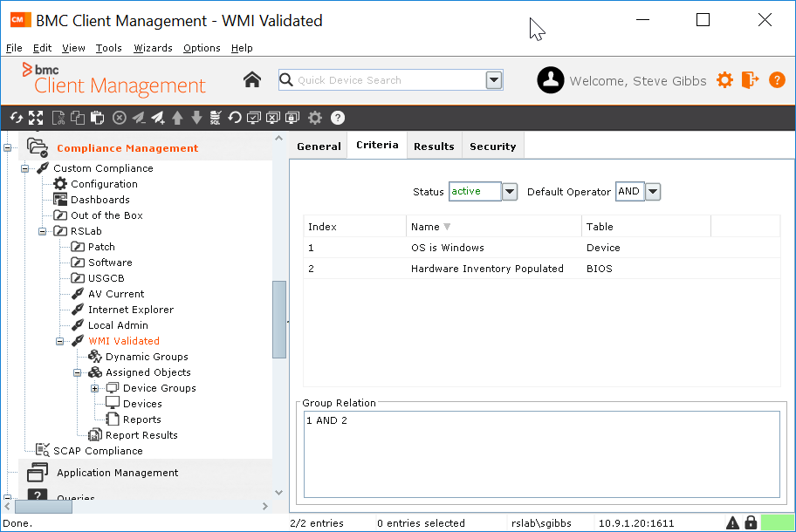Click the tree panel horizontal scrollbar thumb
The width and height of the screenshot is (796, 532).
[44, 506]
